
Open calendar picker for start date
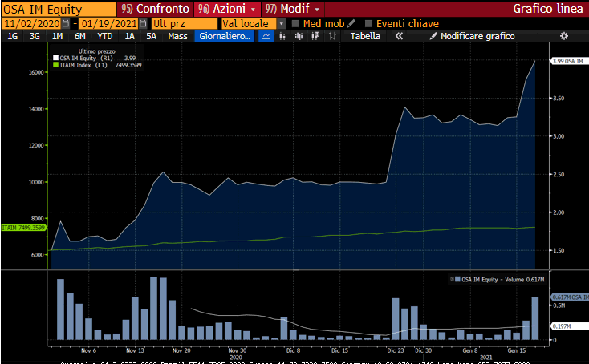click(66, 23)
